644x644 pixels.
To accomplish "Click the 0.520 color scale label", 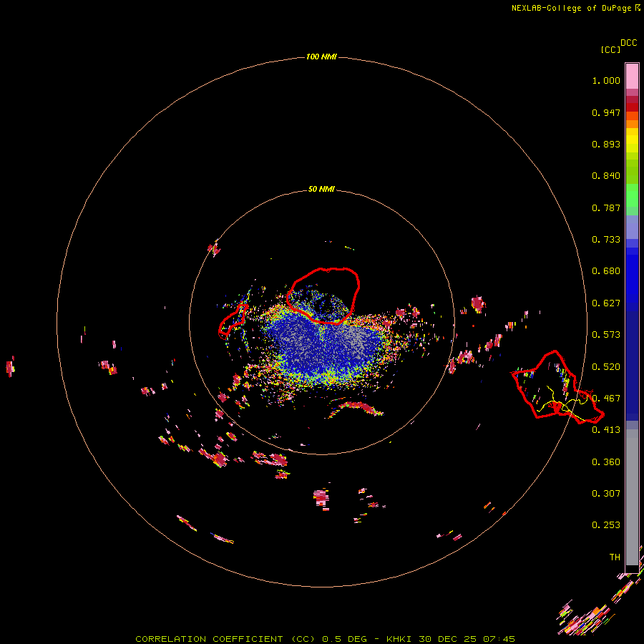I will (606, 367).
